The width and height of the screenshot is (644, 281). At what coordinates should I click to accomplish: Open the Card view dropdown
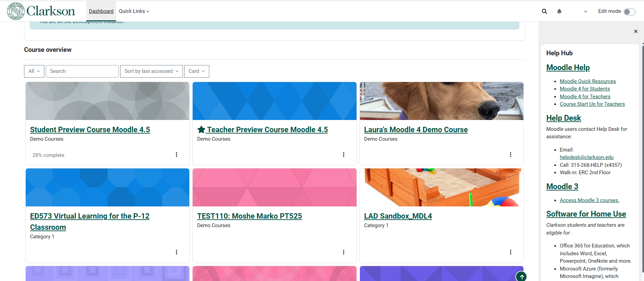pyautogui.click(x=197, y=71)
